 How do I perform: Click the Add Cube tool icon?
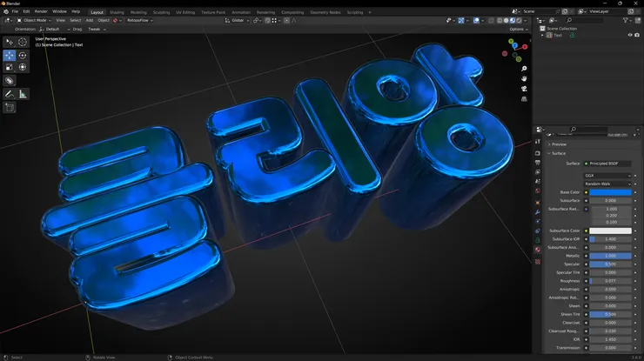pyautogui.click(x=9, y=108)
